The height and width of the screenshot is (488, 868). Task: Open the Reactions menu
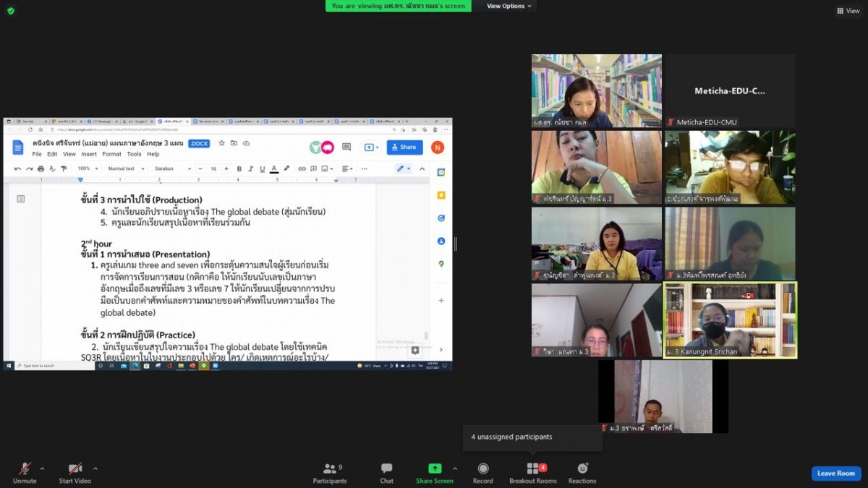582,473
